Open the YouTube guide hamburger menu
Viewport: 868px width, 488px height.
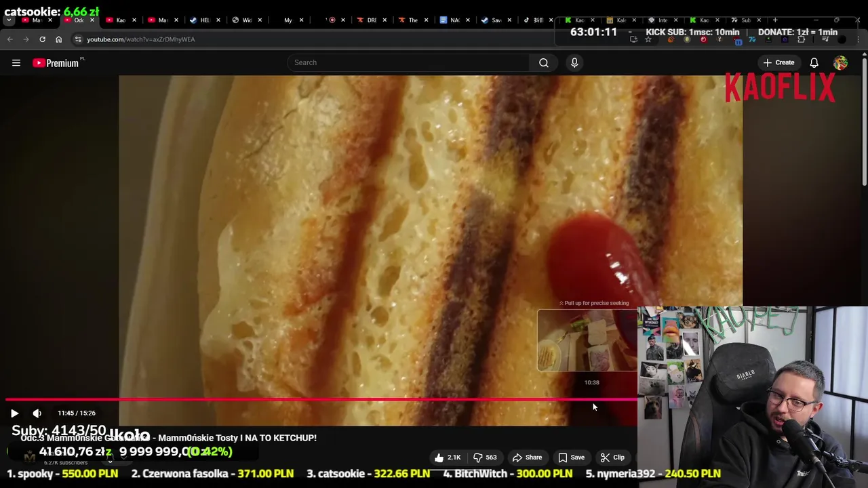click(x=16, y=63)
